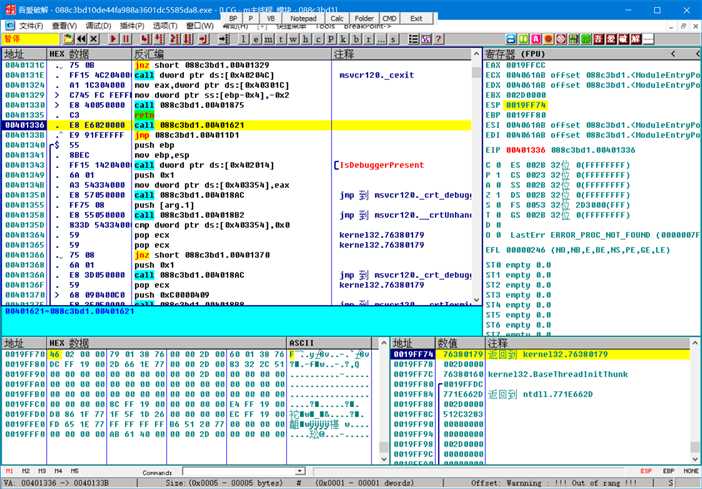Open Executable modules with 'e' button

[256, 39]
